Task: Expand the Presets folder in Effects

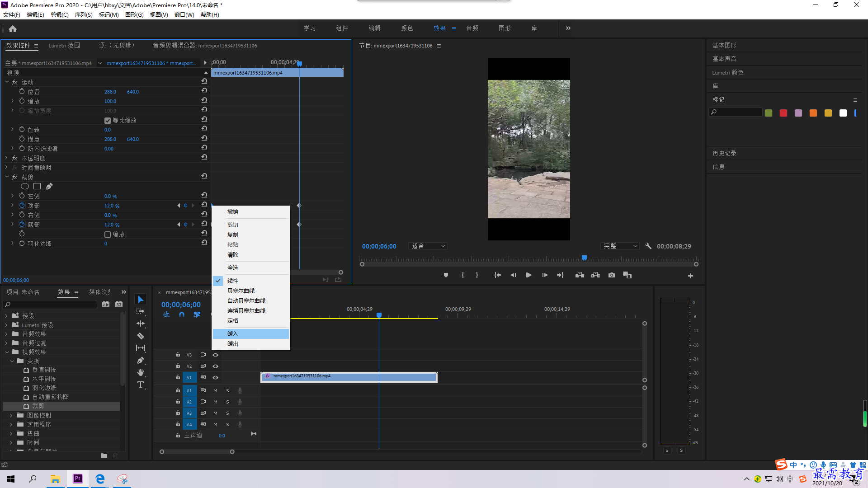Action: (x=6, y=316)
